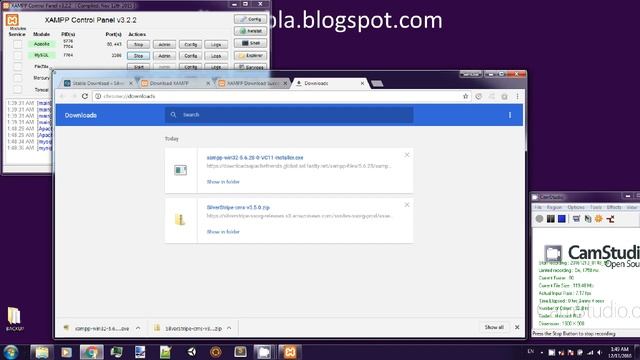Remove SilverStripe zip from downloads list
Screen dimensions: 640x360
[x=407, y=204]
